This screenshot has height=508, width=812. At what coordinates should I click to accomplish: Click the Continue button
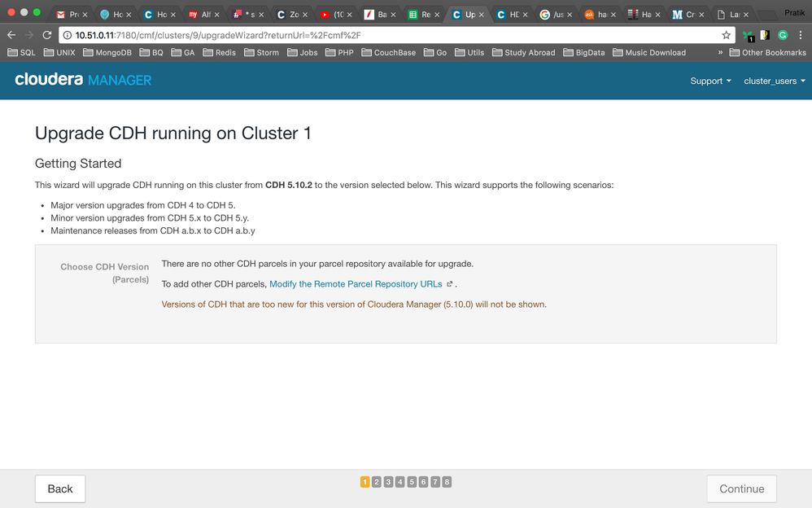point(741,488)
